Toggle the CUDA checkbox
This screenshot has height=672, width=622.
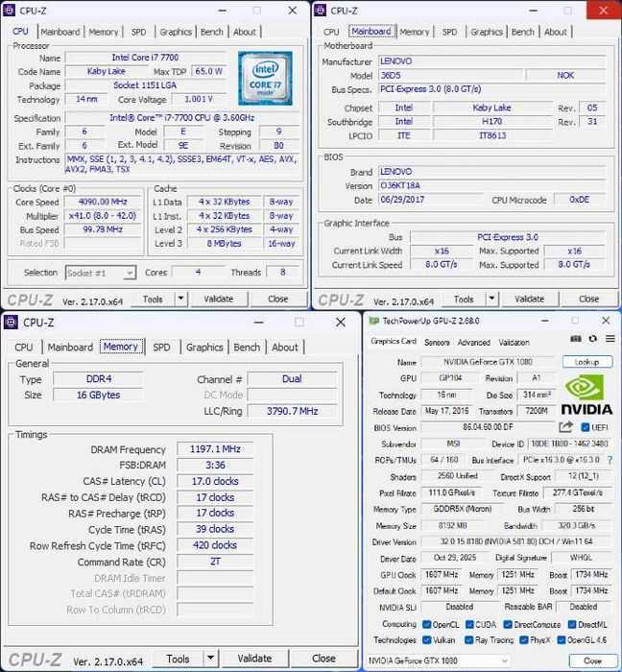(x=469, y=624)
